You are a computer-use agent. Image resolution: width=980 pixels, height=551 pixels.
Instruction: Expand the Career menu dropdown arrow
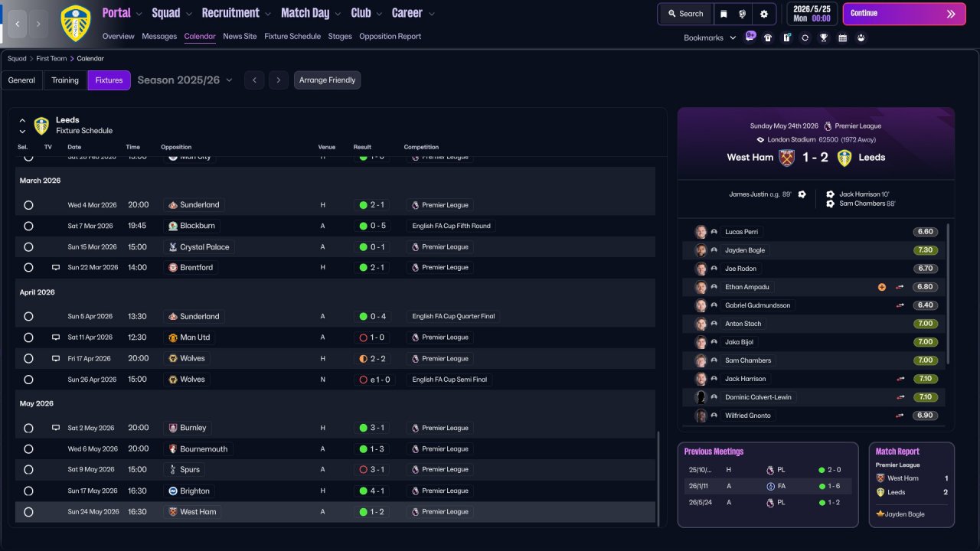tap(431, 14)
